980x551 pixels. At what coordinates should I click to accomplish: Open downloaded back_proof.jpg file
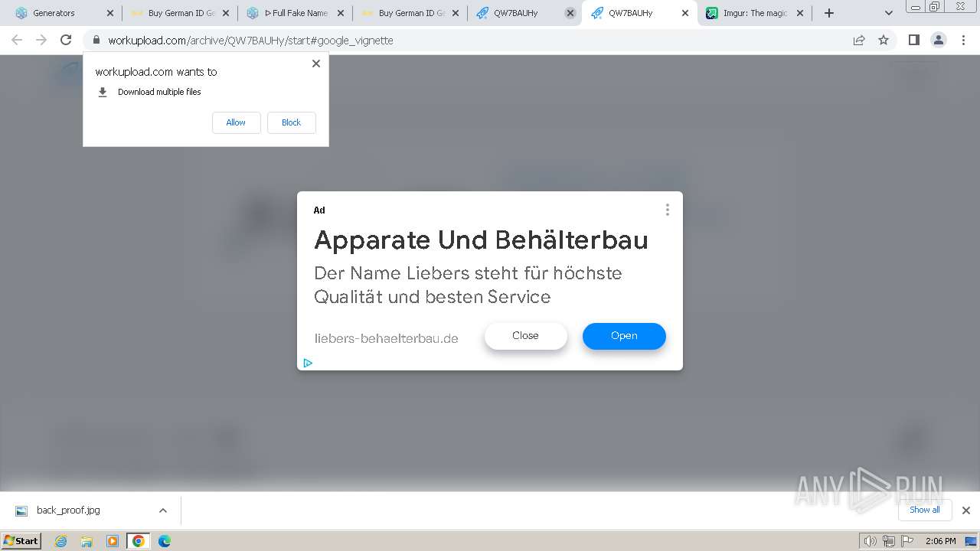[x=68, y=510]
